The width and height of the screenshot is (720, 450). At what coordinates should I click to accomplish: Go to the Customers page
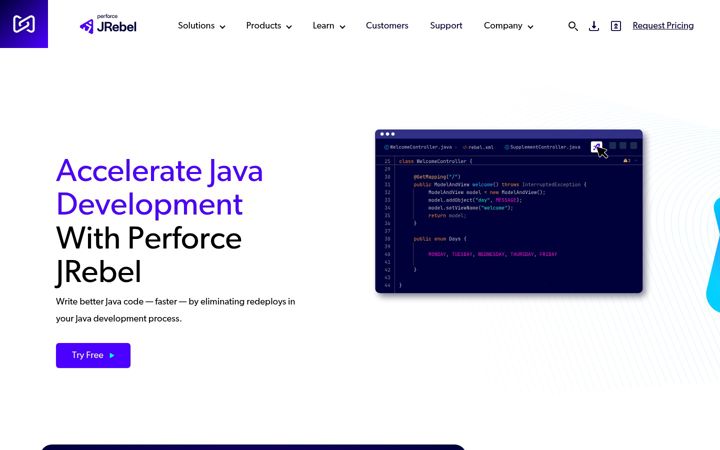(387, 26)
